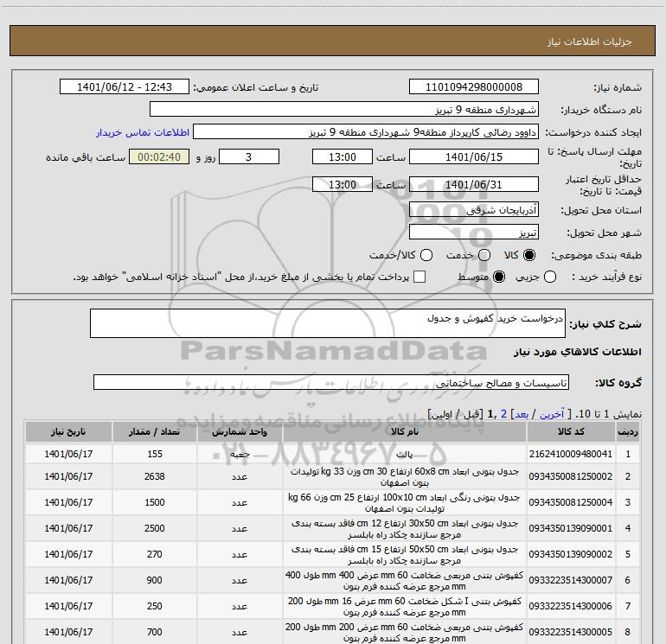The width and height of the screenshot is (666, 644).
Task: Select the جزیی purchase type radio
Action: [x=550, y=277]
